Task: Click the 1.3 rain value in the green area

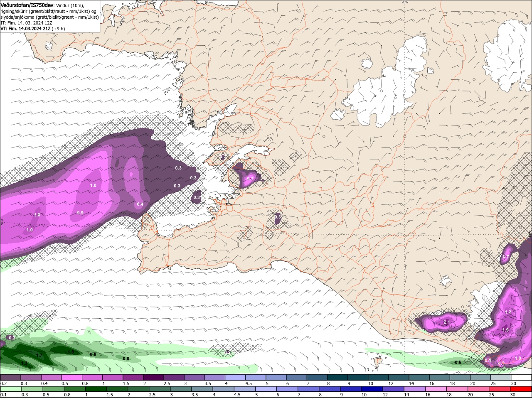Action: pyautogui.click(x=24, y=364)
